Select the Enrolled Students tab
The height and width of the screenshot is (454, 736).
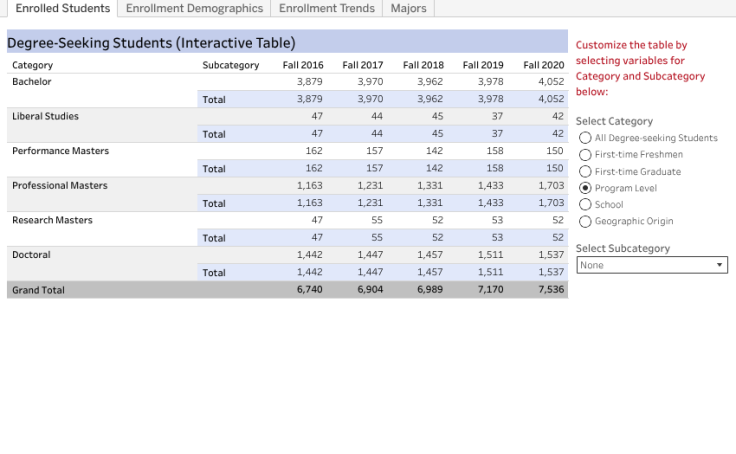(x=62, y=8)
